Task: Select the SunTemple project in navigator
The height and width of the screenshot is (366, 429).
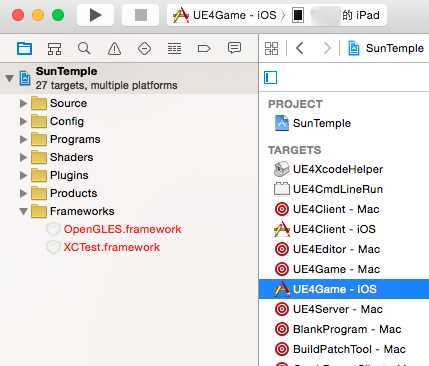Action: pyautogui.click(x=129, y=78)
